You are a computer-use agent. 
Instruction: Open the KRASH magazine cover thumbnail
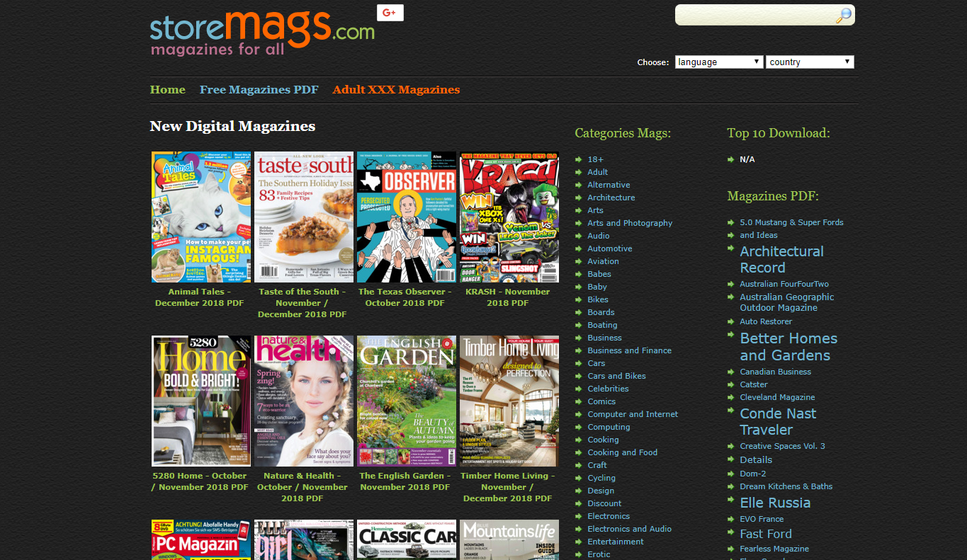(x=509, y=217)
